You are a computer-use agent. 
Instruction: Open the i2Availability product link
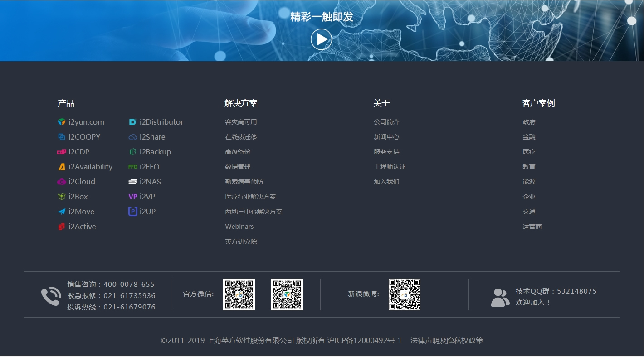pyautogui.click(x=90, y=167)
